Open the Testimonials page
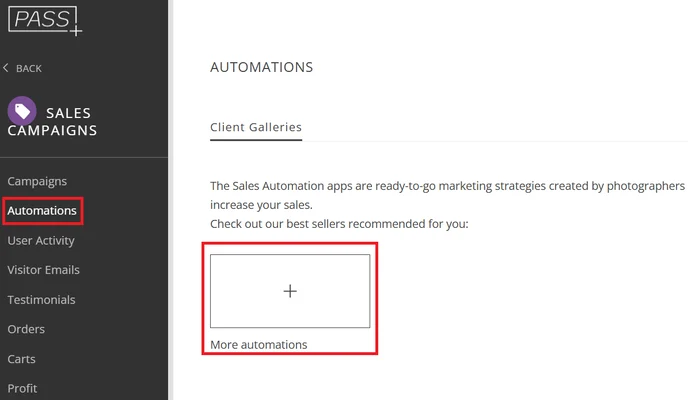 click(41, 299)
